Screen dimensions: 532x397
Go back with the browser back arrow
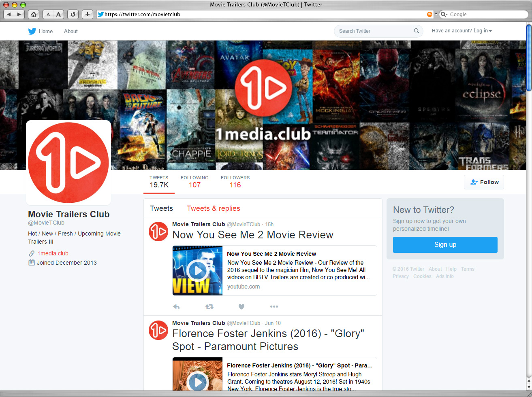[x=9, y=14]
